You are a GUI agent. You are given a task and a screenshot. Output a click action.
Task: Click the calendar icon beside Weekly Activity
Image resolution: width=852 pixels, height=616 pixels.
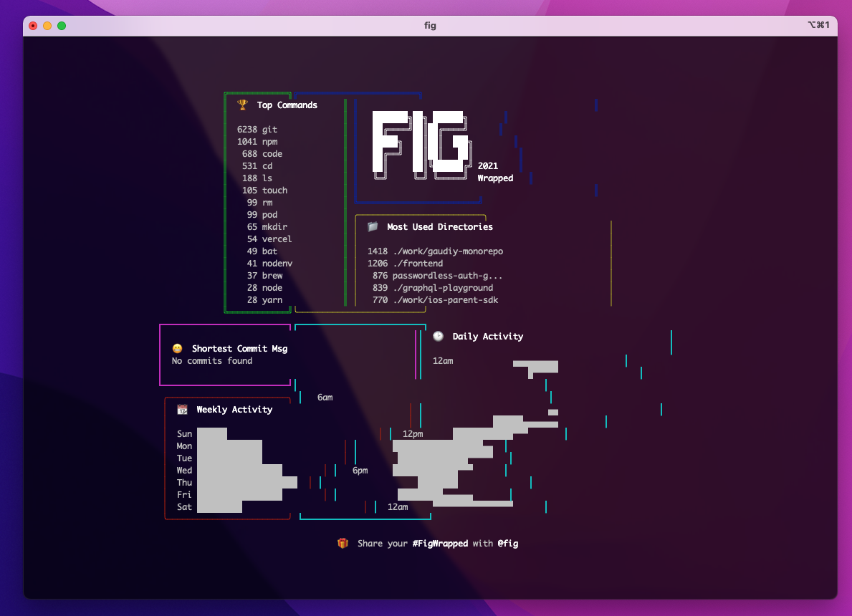tap(182, 410)
